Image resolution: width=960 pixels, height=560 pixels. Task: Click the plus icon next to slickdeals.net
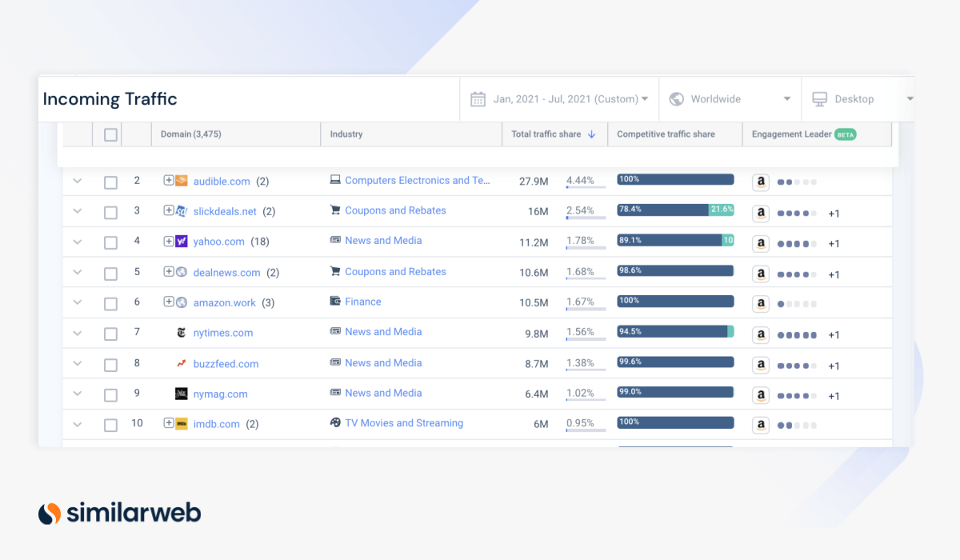[x=169, y=211]
